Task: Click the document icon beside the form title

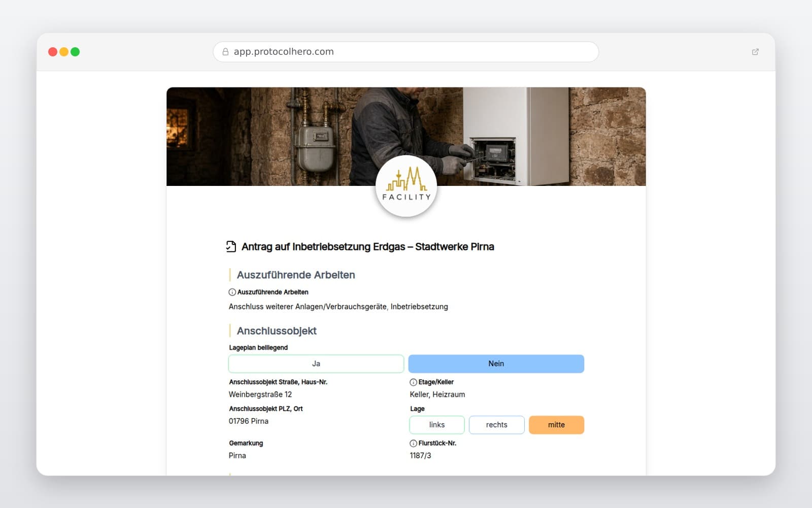Action: (x=231, y=246)
